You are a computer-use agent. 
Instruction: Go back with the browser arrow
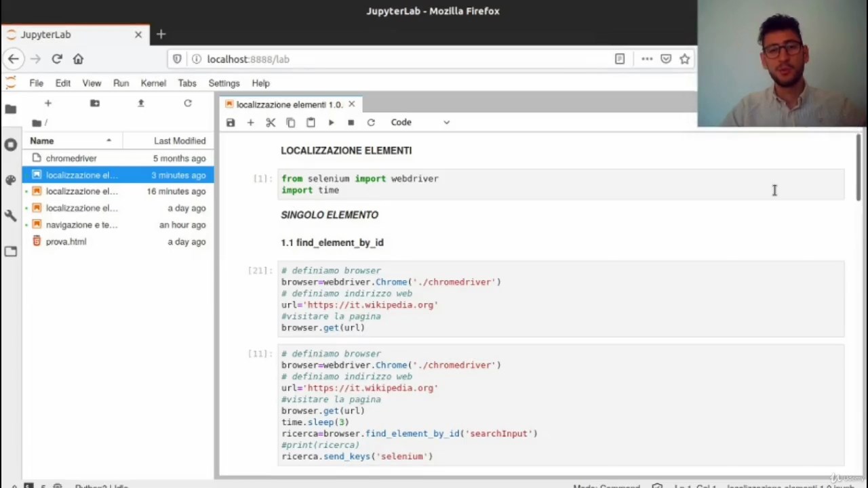point(14,59)
